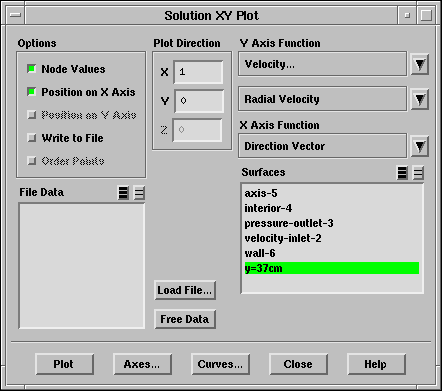Disable Position on X Axis option
442x391 pixels.
point(32,92)
